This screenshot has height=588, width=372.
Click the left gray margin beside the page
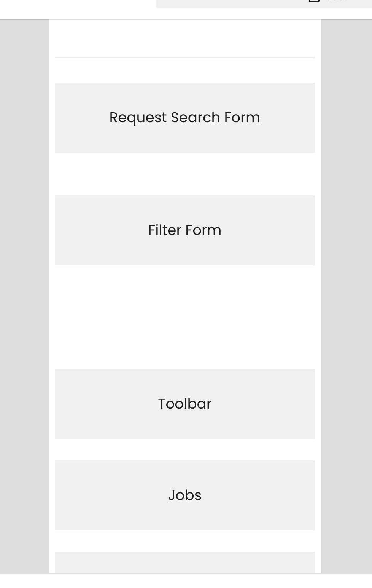[24, 296]
